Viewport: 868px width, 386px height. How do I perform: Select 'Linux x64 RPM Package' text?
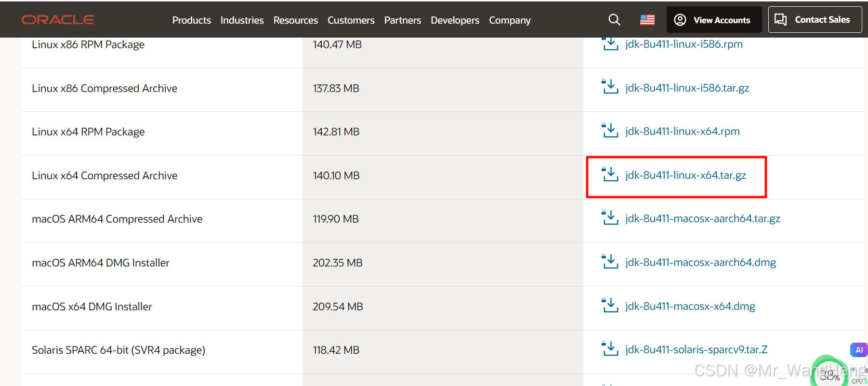click(x=88, y=132)
